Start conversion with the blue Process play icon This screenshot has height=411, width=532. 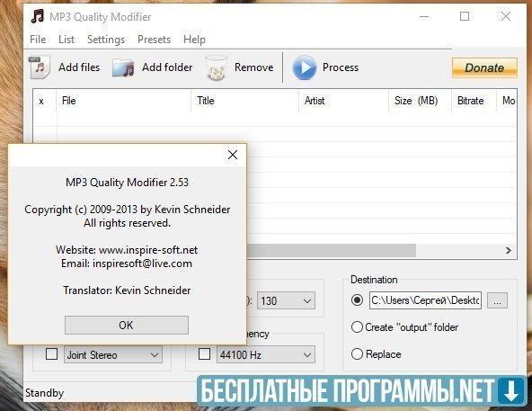tap(304, 67)
